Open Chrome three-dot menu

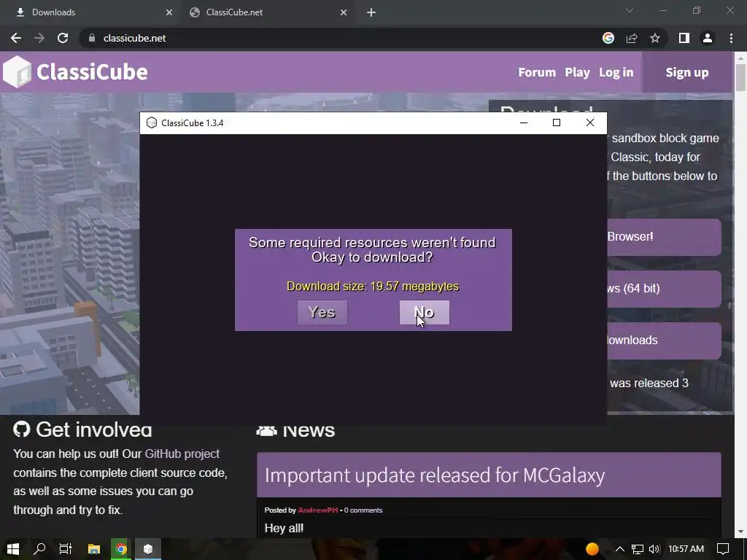(x=731, y=38)
